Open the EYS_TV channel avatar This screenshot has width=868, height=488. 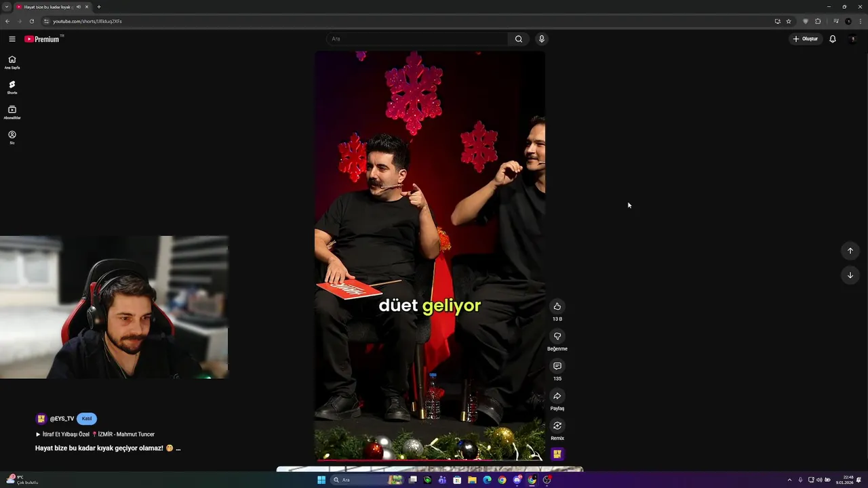click(x=41, y=419)
